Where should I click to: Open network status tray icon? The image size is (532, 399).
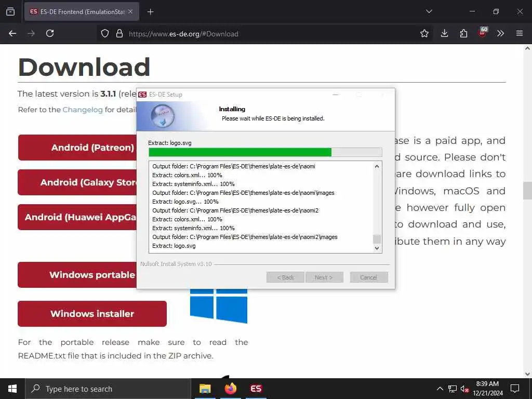pos(453,389)
